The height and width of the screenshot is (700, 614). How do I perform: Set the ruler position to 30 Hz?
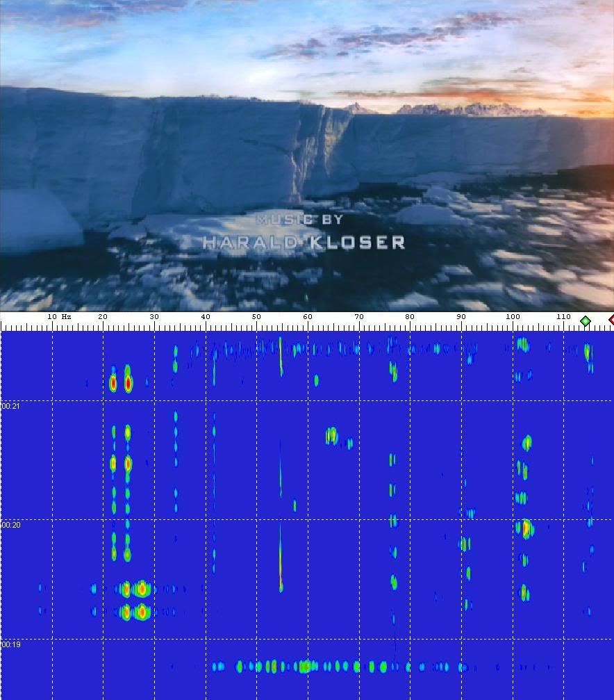coord(154,317)
